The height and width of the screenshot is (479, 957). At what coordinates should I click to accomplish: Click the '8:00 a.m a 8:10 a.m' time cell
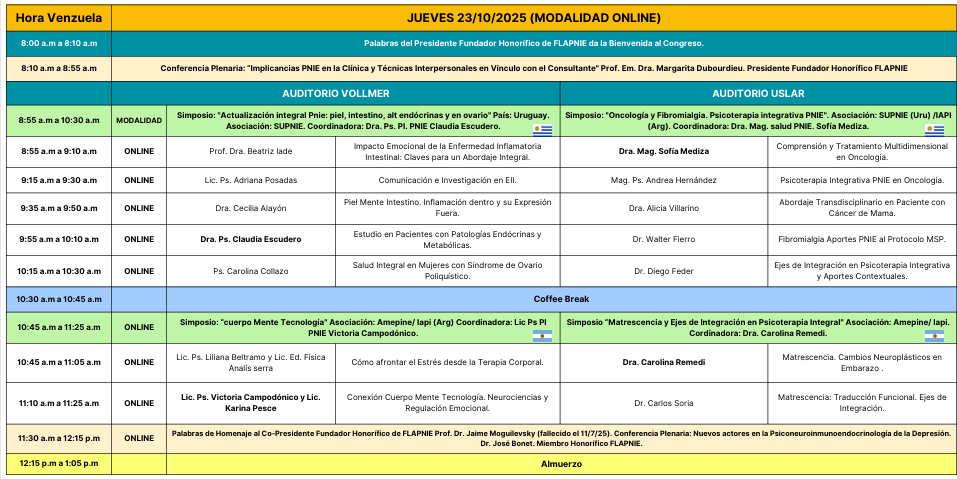point(59,44)
